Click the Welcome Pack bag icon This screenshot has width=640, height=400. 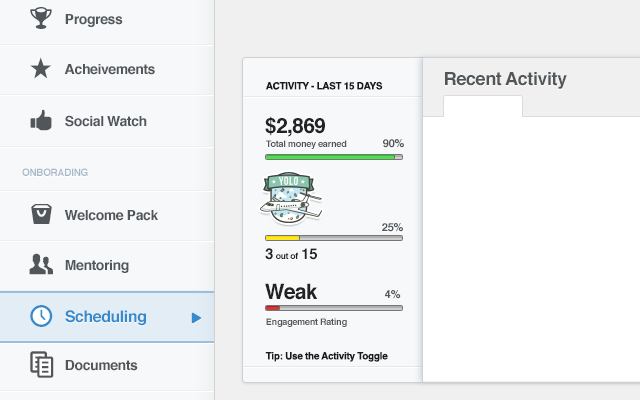point(40,214)
